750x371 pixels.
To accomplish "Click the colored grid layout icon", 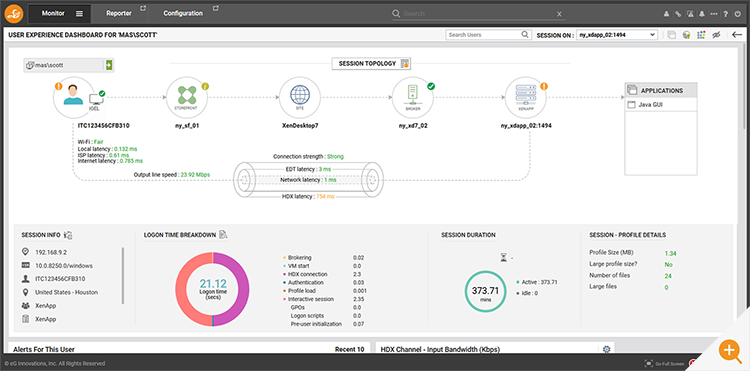I will 701,35.
